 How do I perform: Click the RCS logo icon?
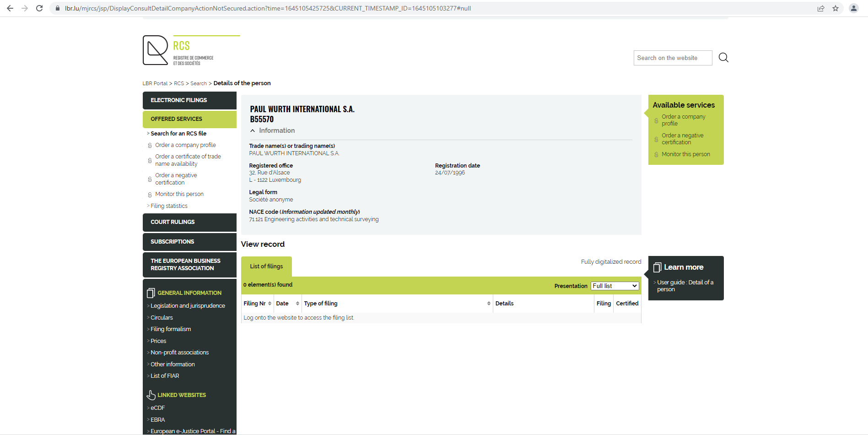(x=156, y=50)
